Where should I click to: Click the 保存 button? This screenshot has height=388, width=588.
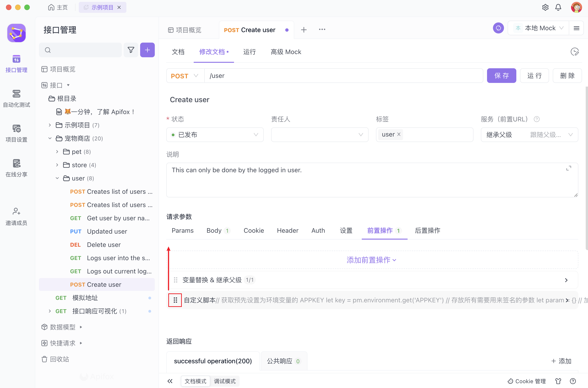[501, 76]
